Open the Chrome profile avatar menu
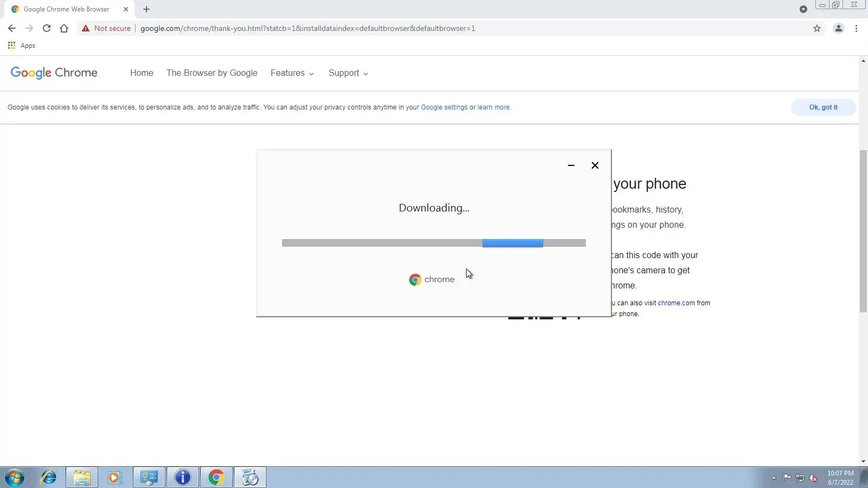The image size is (868, 488). tap(838, 28)
